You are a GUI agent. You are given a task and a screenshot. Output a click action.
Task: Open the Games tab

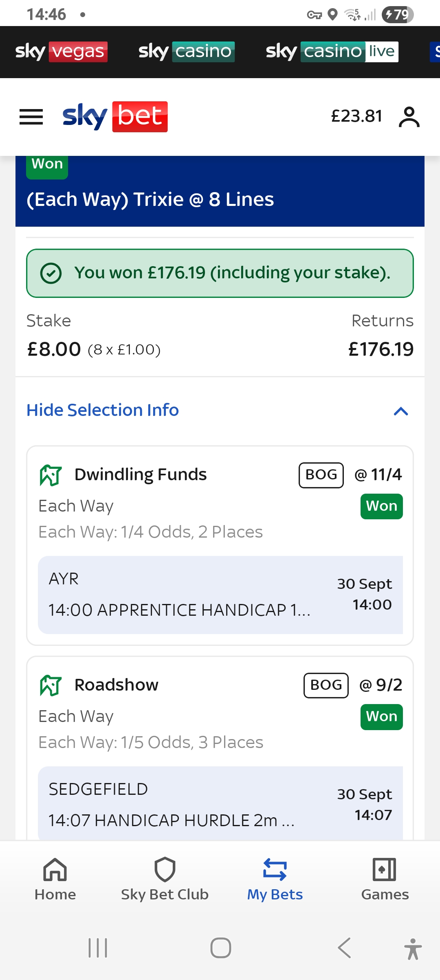pos(385,879)
